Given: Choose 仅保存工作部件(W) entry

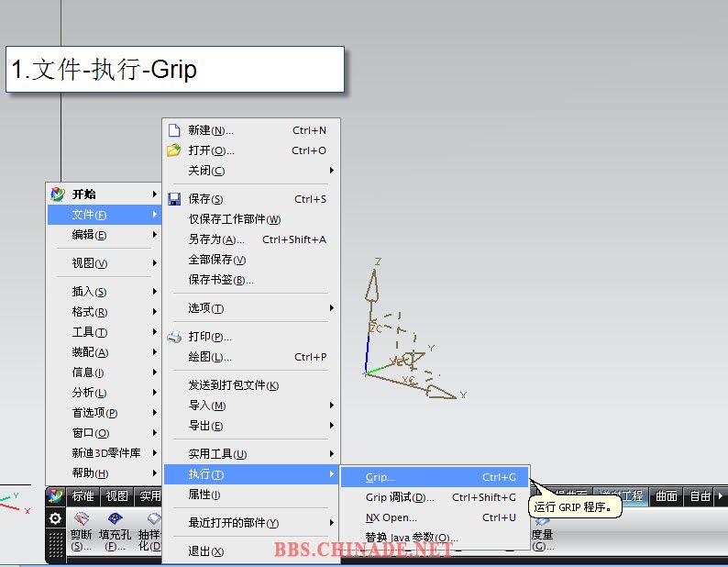Looking at the screenshot, I should coord(250,219).
